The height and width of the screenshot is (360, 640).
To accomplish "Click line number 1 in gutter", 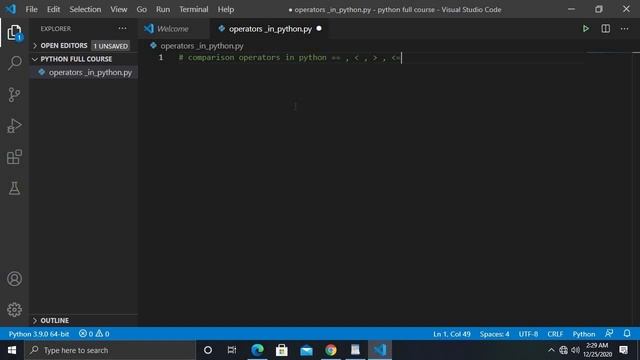I will [161, 58].
